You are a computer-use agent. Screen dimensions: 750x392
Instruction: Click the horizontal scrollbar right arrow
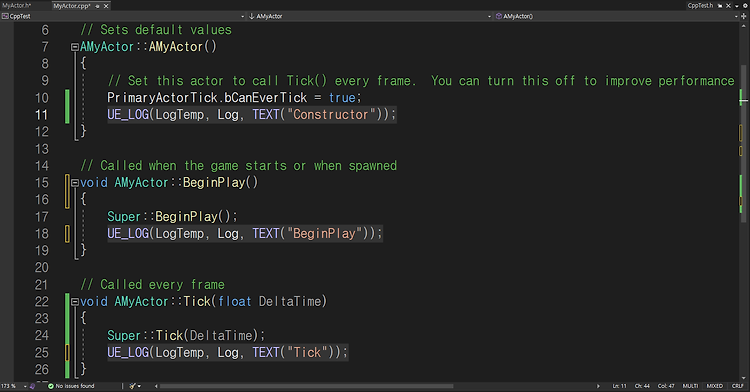click(x=598, y=386)
